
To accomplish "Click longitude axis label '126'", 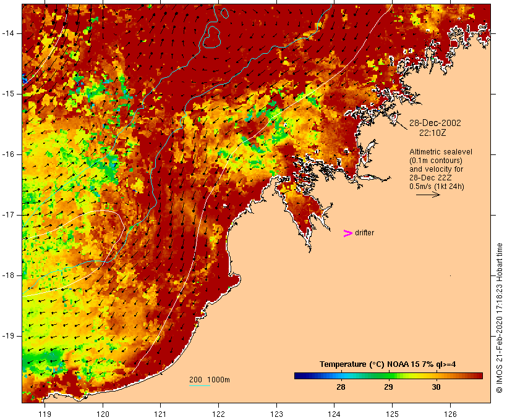I will (x=450, y=414).
